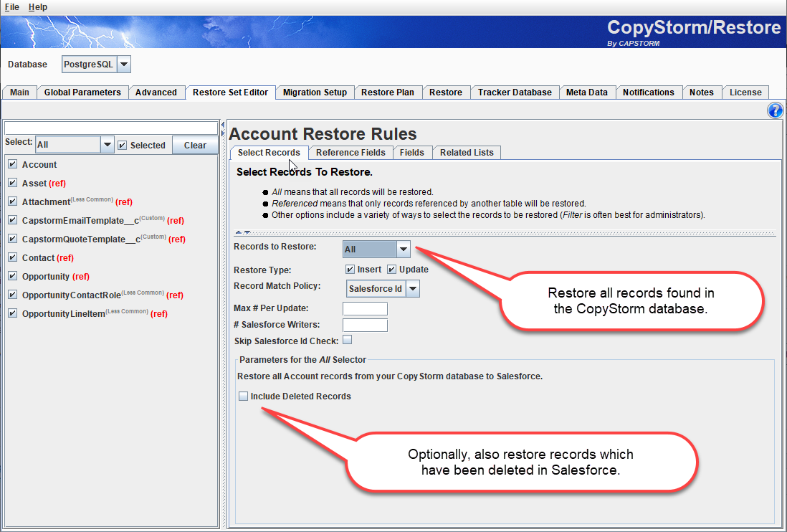Select the Select Records sub-tab
This screenshot has width=787, height=532.
pyautogui.click(x=269, y=153)
